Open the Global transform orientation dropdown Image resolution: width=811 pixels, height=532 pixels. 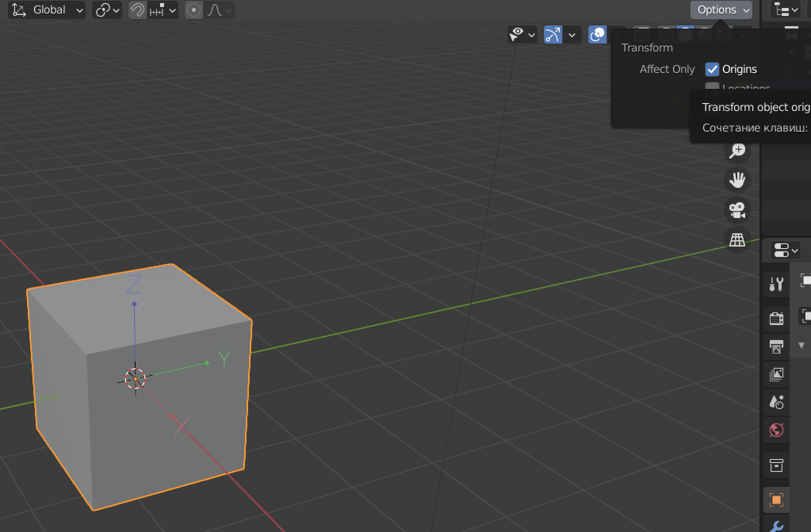pos(48,10)
